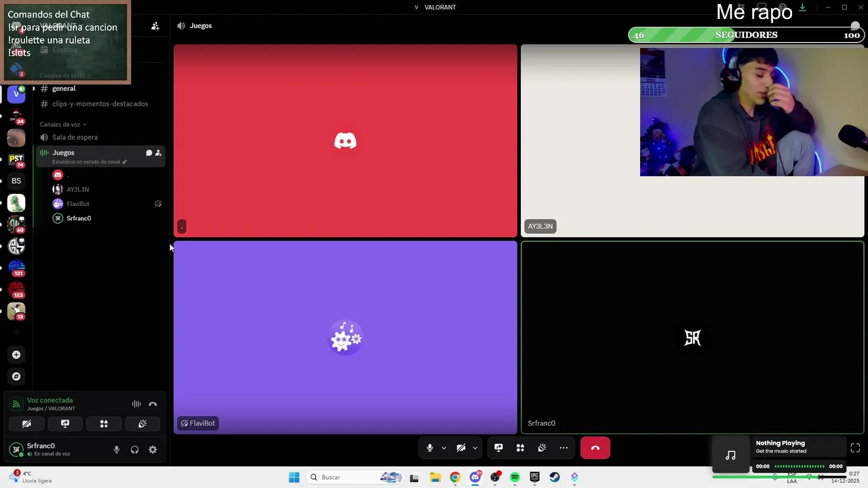Screen dimensions: 868x488
Task: Open Steam from the taskbar
Action: click(x=555, y=477)
